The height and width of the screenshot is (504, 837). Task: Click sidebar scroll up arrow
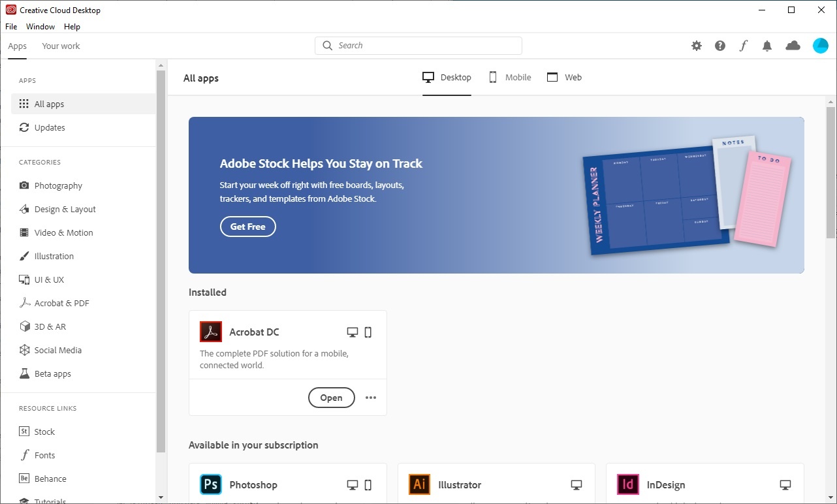point(161,65)
